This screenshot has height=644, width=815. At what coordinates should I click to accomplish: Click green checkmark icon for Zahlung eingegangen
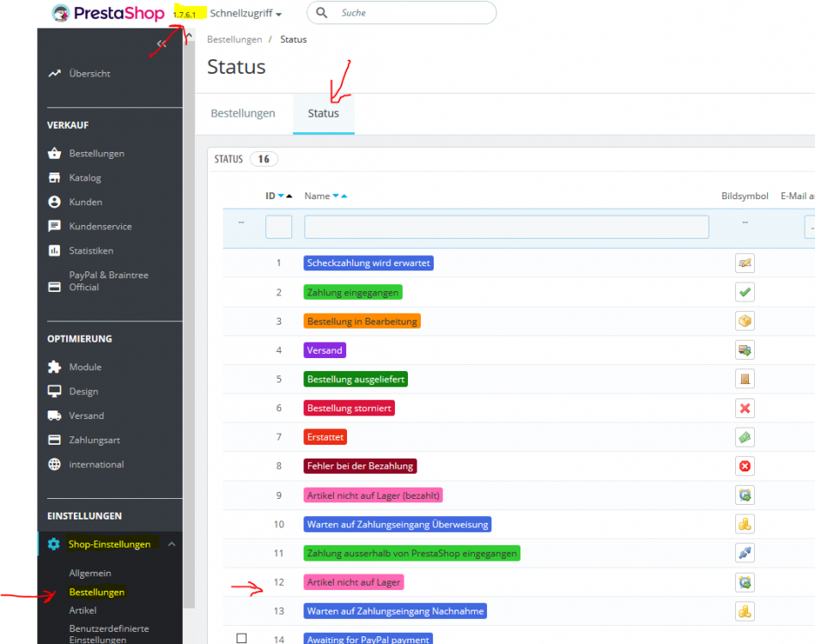[x=745, y=292]
